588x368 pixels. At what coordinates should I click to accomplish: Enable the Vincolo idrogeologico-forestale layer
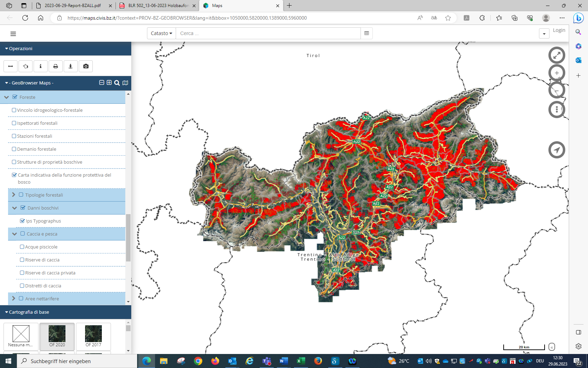click(x=14, y=110)
